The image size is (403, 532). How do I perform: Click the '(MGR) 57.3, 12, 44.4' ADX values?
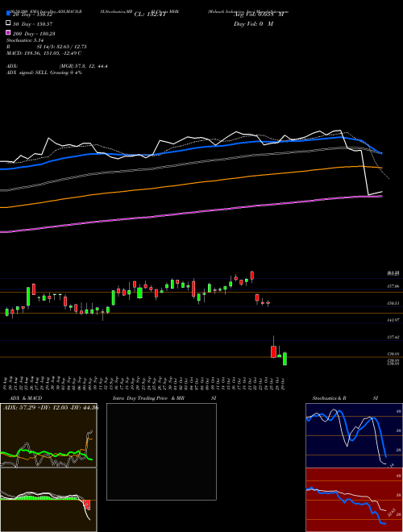click(x=84, y=66)
